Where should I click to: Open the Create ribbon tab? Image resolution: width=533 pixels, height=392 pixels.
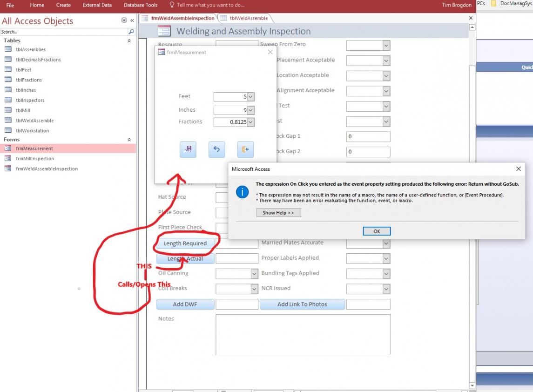64,5
